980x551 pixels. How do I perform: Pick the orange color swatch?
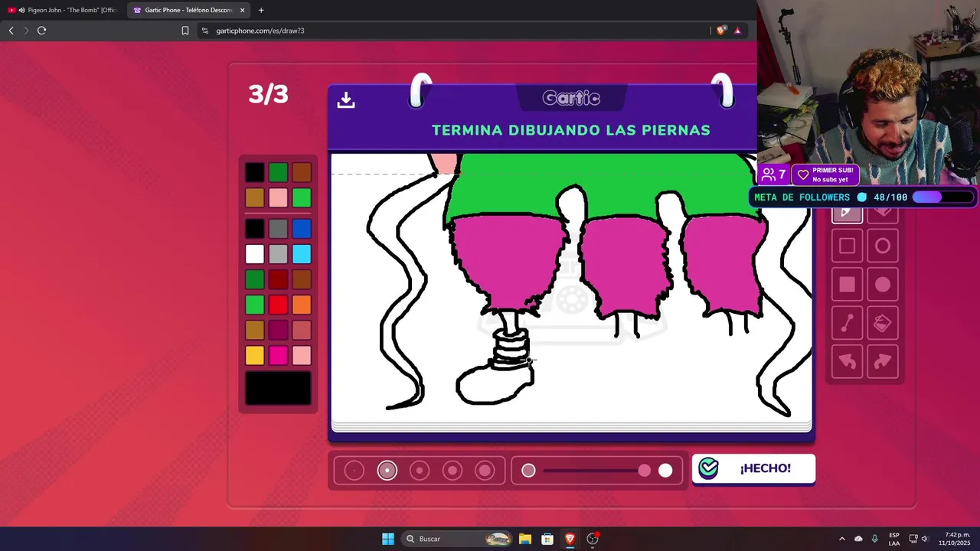point(302,305)
